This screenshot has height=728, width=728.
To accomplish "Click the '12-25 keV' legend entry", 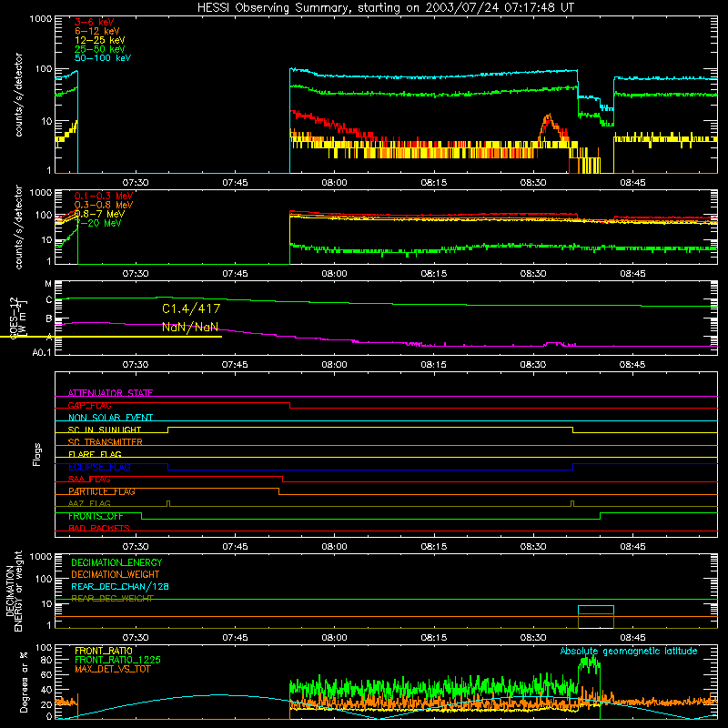I will (100, 40).
